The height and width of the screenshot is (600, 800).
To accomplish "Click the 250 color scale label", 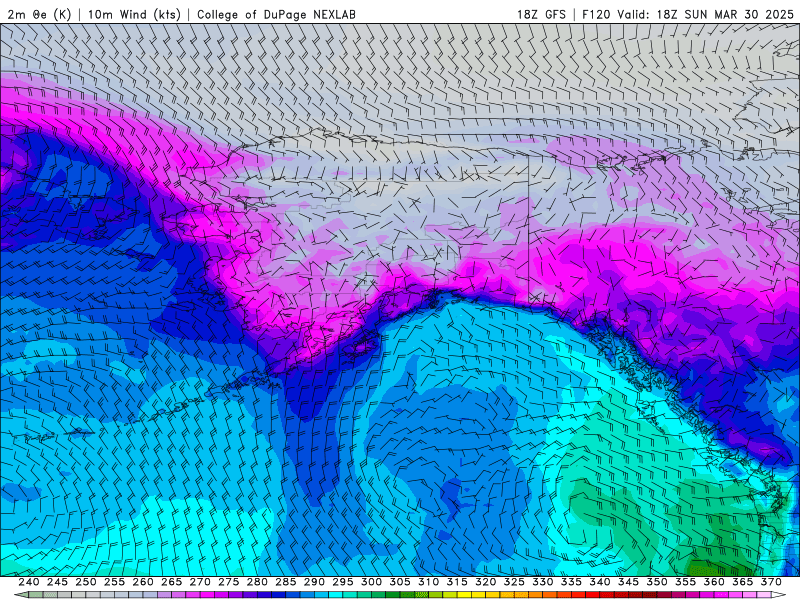I will tap(86, 582).
